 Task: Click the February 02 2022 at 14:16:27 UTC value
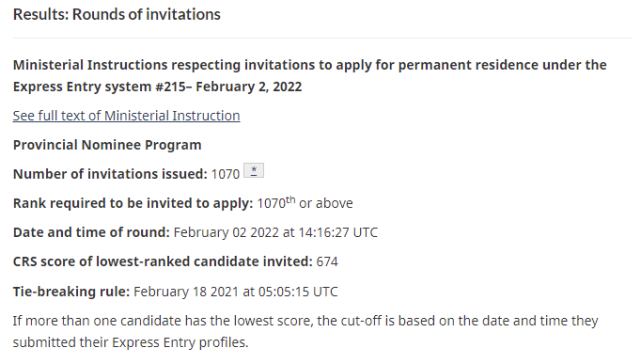[x=276, y=232]
